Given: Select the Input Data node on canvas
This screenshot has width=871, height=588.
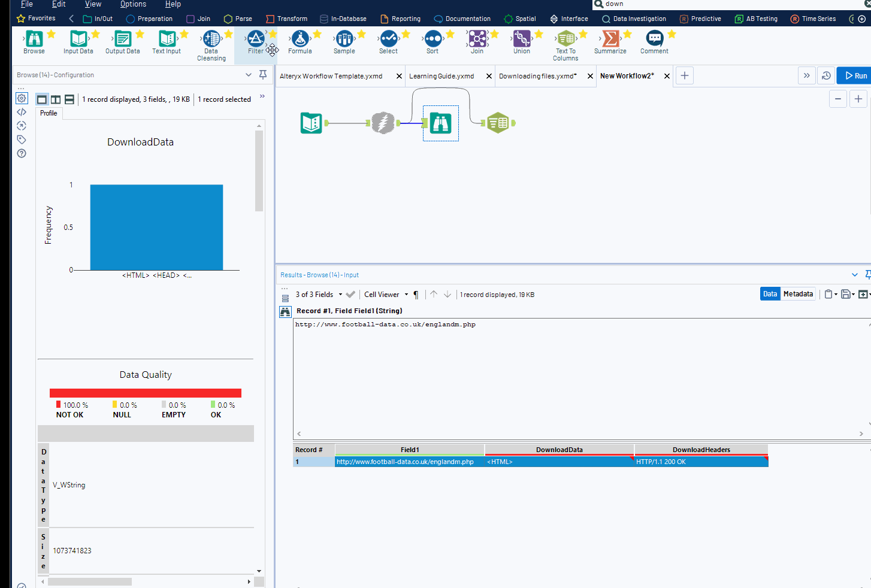Looking at the screenshot, I should click(x=311, y=123).
